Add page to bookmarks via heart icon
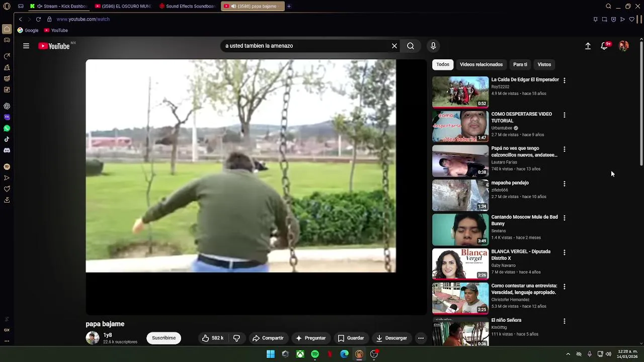The image size is (644, 362). coord(631,19)
